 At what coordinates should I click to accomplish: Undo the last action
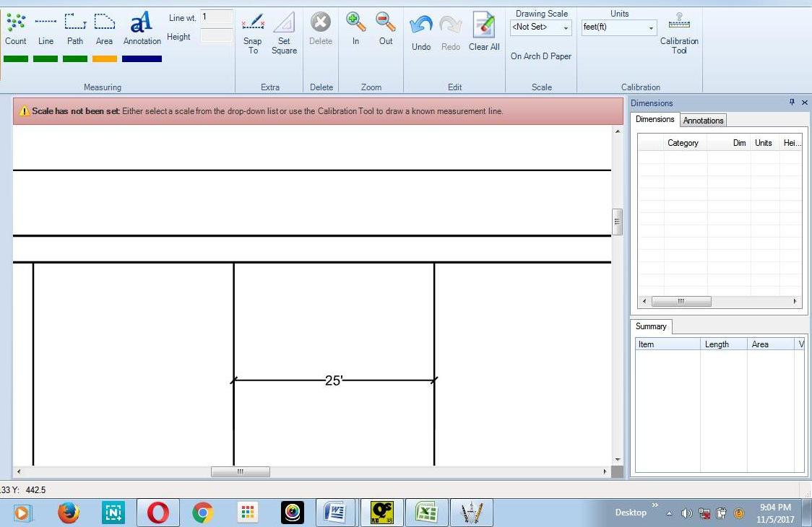(x=420, y=27)
